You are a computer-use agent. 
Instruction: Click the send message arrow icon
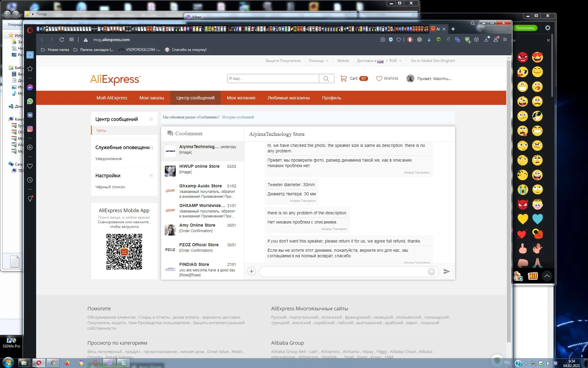tap(447, 271)
